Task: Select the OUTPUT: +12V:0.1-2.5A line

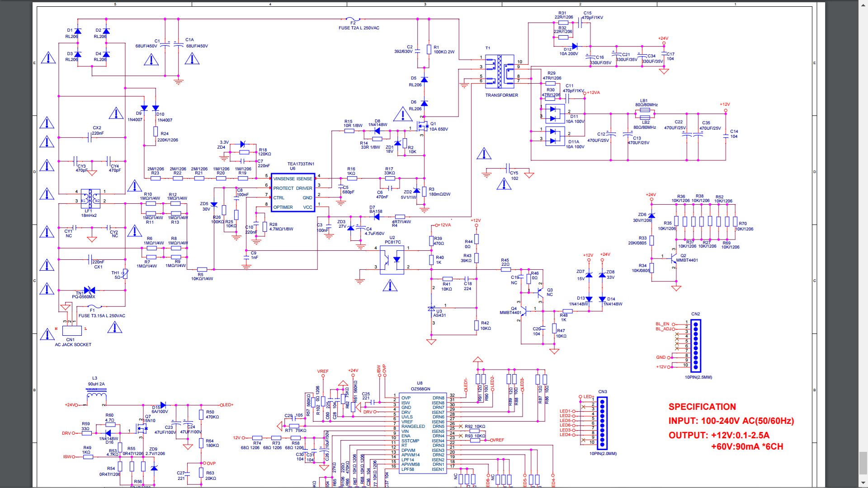Action: coord(719,435)
